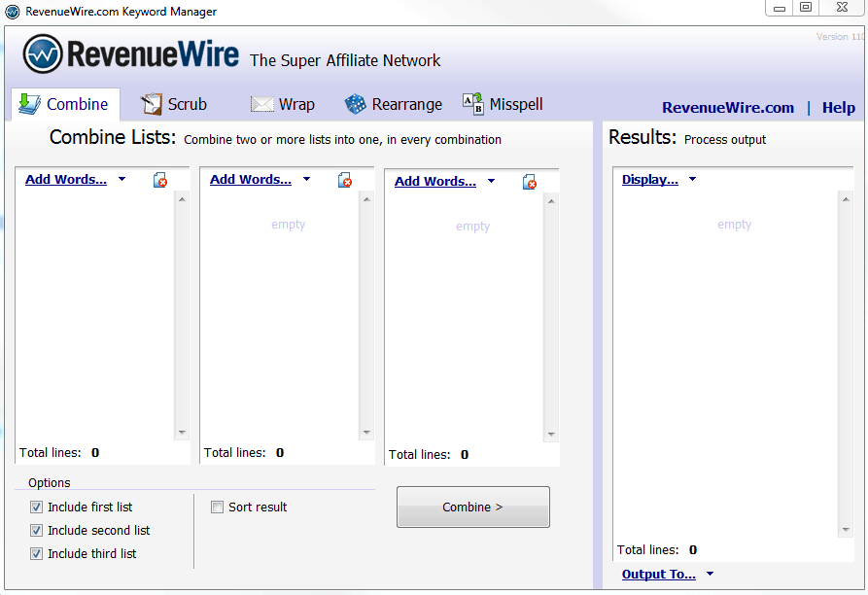
Task: Open the Help link
Action: click(x=838, y=107)
